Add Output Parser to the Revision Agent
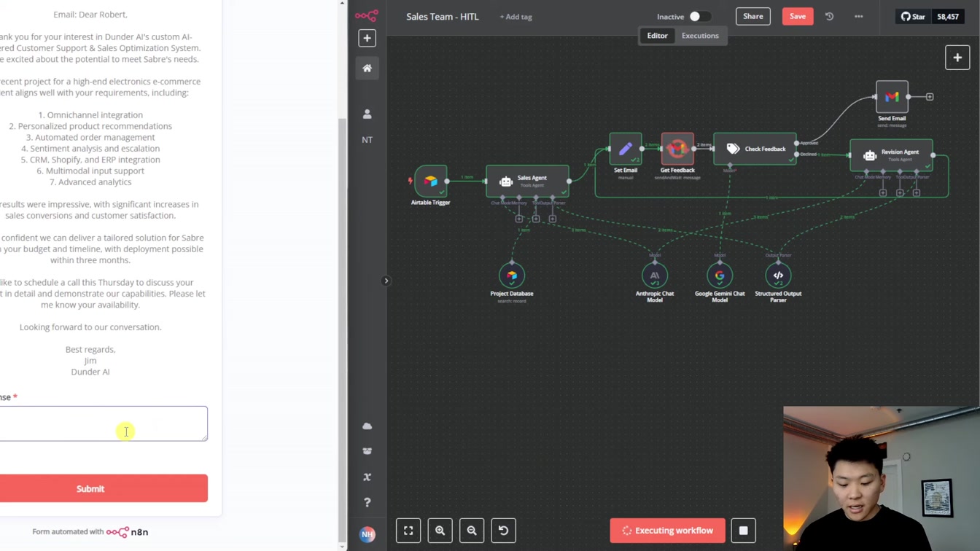Screen dimensions: 980x551 point(917,193)
